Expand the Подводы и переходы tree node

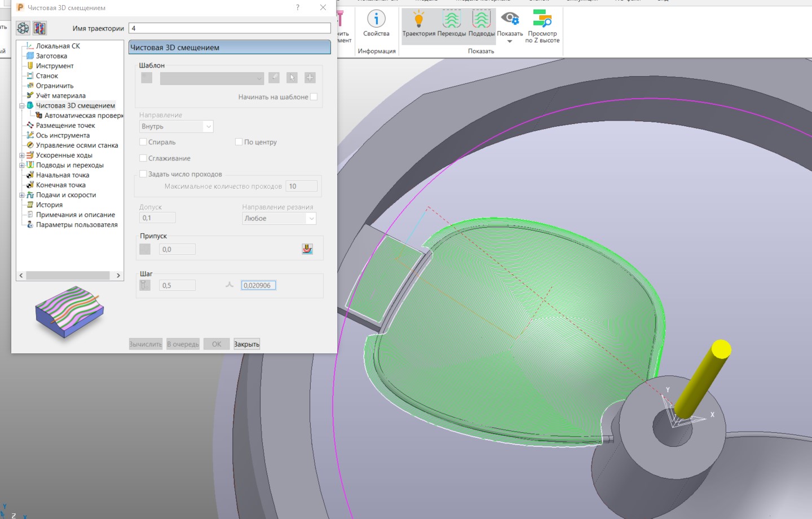(22, 165)
